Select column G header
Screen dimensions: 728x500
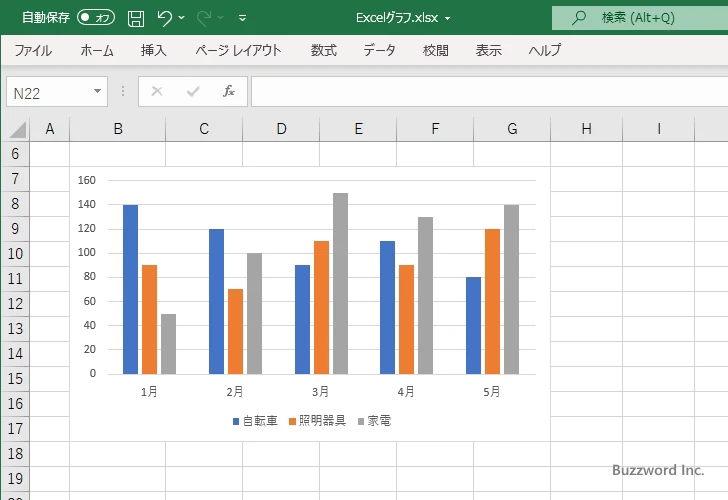tap(512, 129)
